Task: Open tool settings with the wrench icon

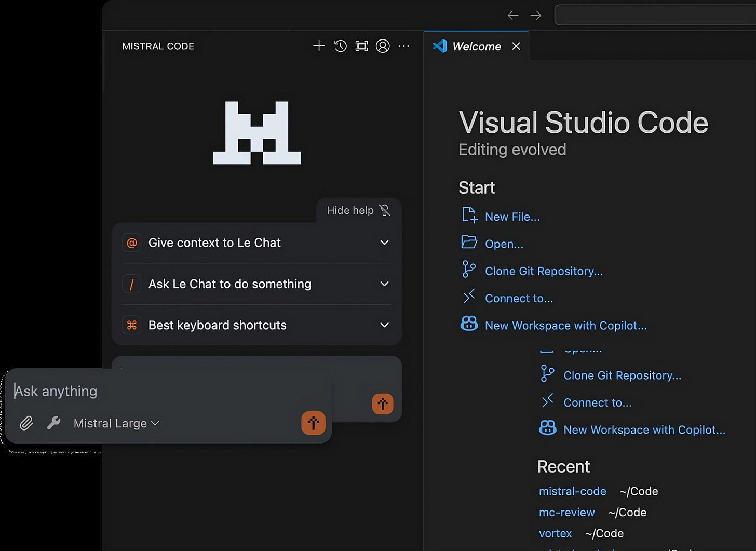Action: click(x=53, y=423)
